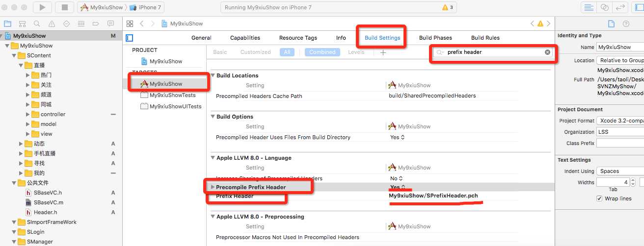Open the Project navigator folder icon
The height and width of the screenshot is (246, 644).
point(7,24)
